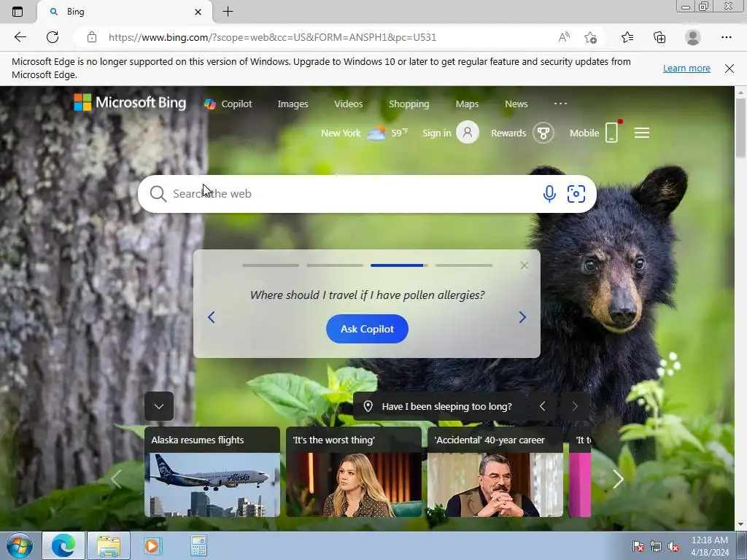Open the Favorites list icon

coord(627,37)
